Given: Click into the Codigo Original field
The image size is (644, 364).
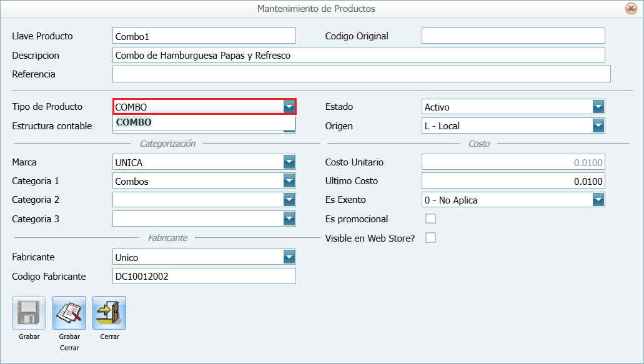Looking at the screenshot, I should pyautogui.click(x=513, y=36).
